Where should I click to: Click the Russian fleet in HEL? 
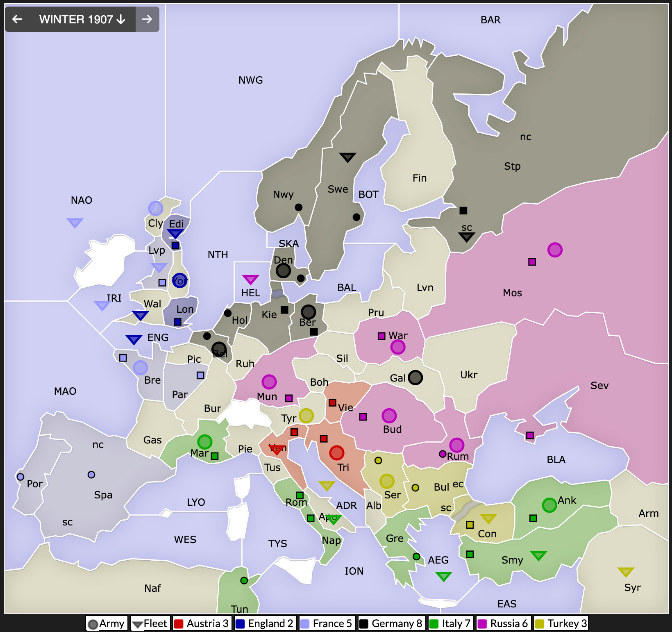click(x=250, y=280)
